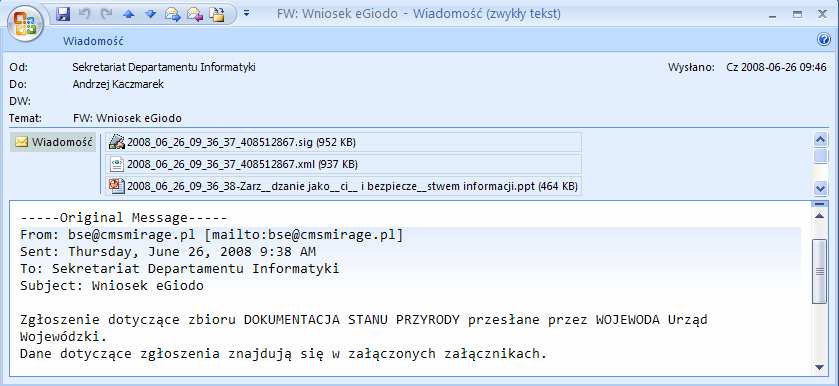The image size is (839, 386).
Task: Click message body scroll down arrow
Action: tap(819, 367)
